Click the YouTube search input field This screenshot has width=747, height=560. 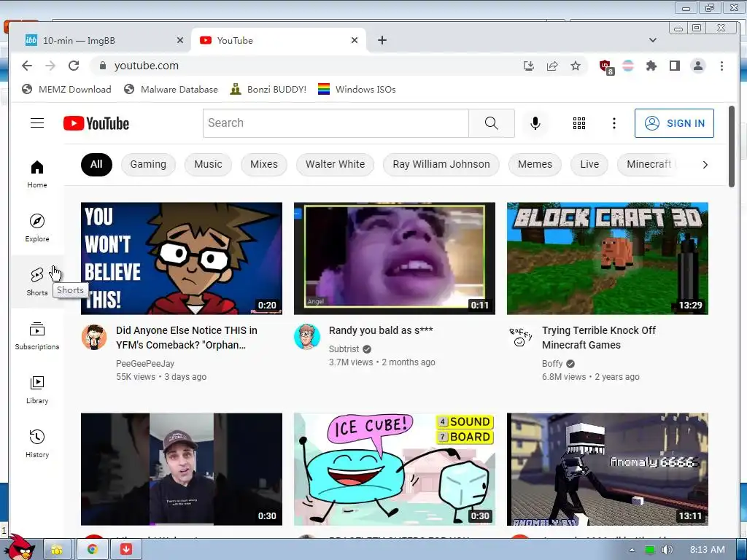coord(336,122)
